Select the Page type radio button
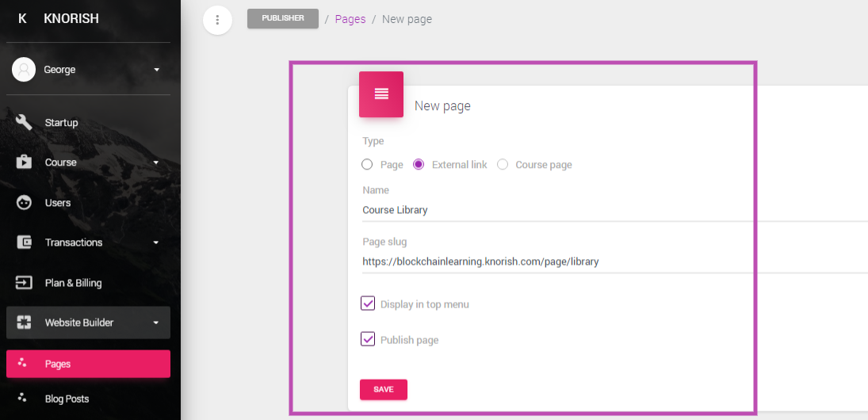 [x=366, y=164]
